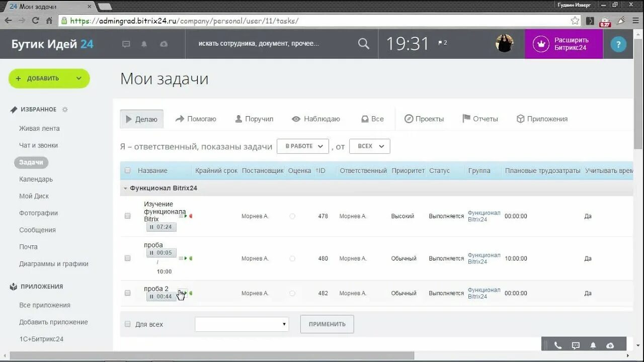Screen dimensions: 644x362
Task: Click the rating circle for task 482
Action: (x=292, y=293)
